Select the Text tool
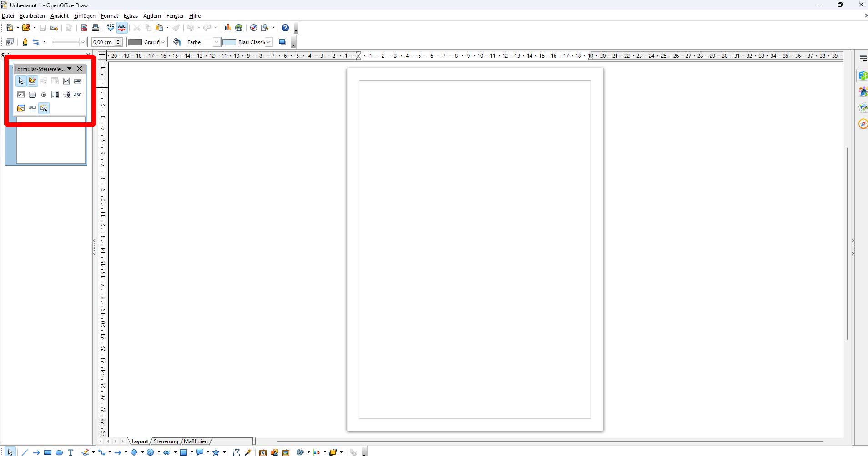Screen dimensions: 868x456 pos(71,452)
